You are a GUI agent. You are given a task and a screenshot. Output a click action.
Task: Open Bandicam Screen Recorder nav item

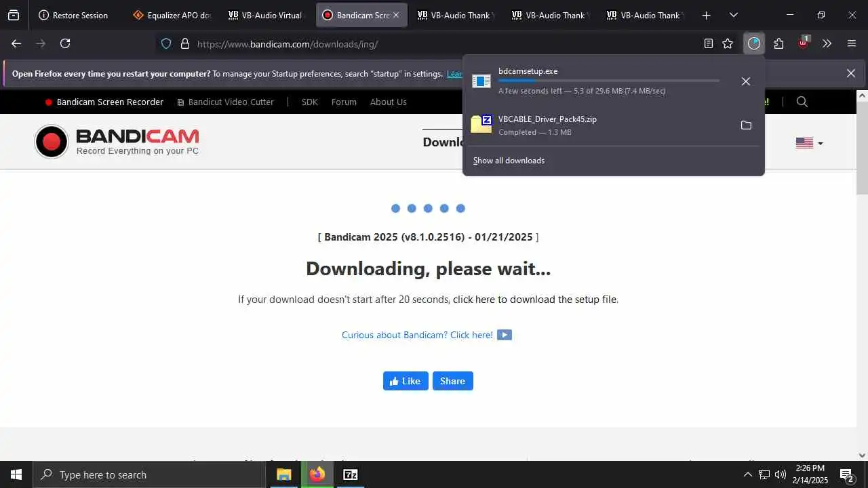(x=104, y=102)
